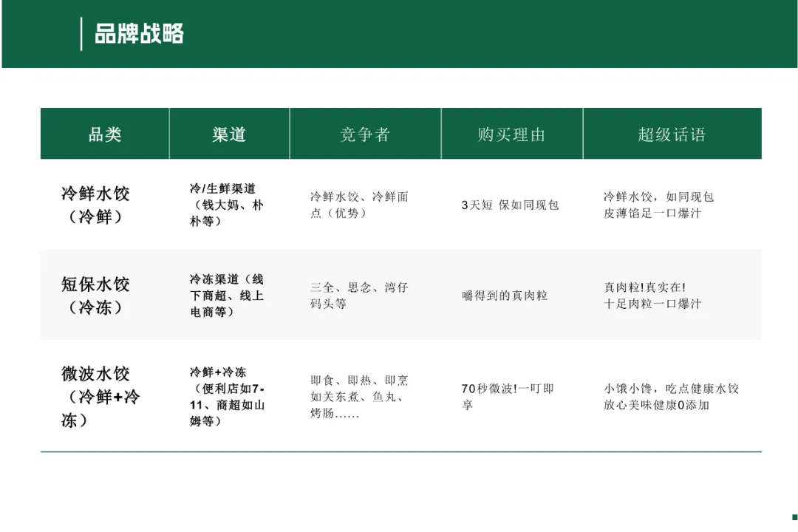The width and height of the screenshot is (798, 532).
Task: Click the slide title 品牌战略
Action: click(139, 34)
